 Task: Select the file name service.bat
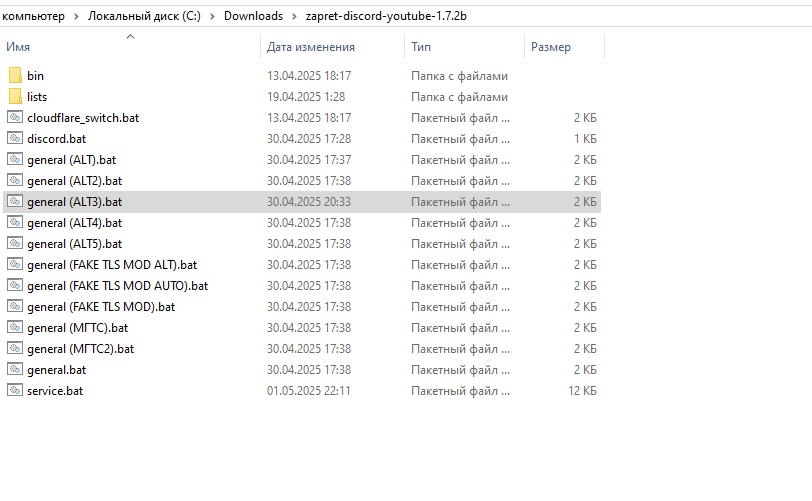[x=55, y=391]
